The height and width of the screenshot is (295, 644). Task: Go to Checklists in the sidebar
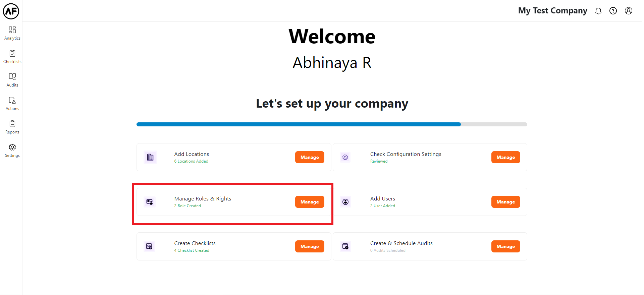point(12,57)
